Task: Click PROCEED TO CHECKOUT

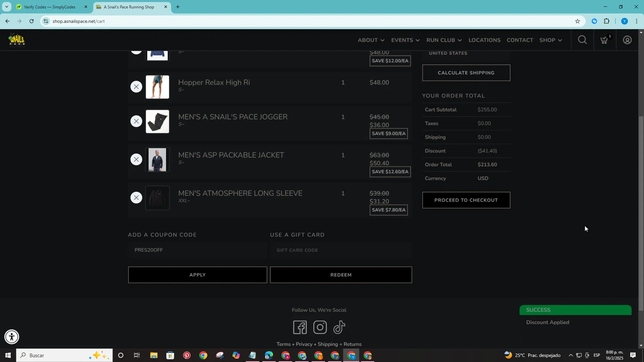Action: 466,200
